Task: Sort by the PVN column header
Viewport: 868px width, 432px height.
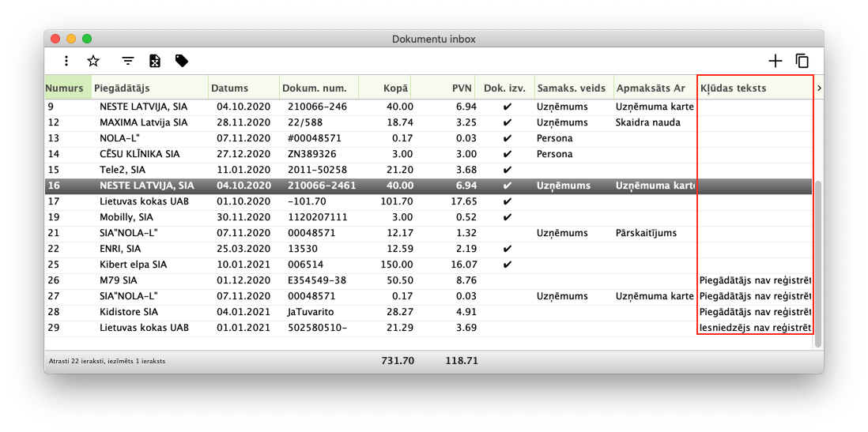Action: point(443,88)
